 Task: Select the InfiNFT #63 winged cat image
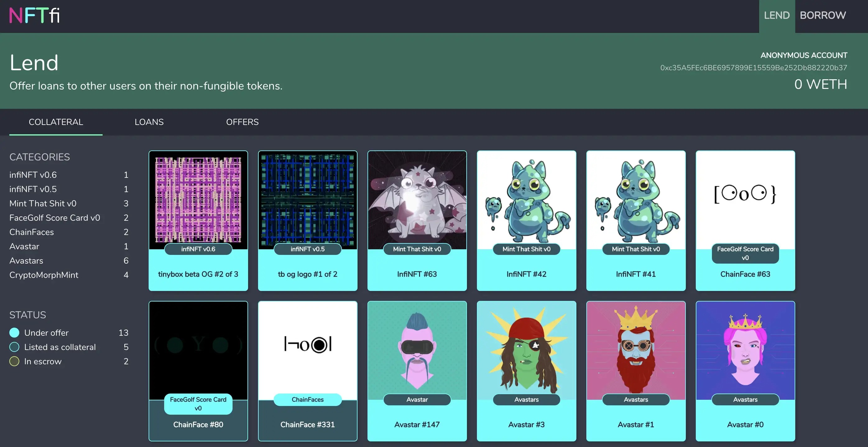[417, 200]
